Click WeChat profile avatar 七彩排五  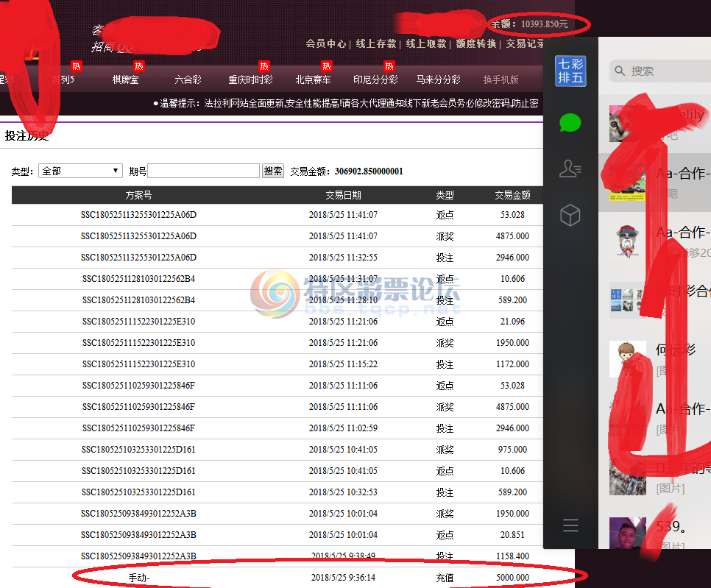[570, 71]
